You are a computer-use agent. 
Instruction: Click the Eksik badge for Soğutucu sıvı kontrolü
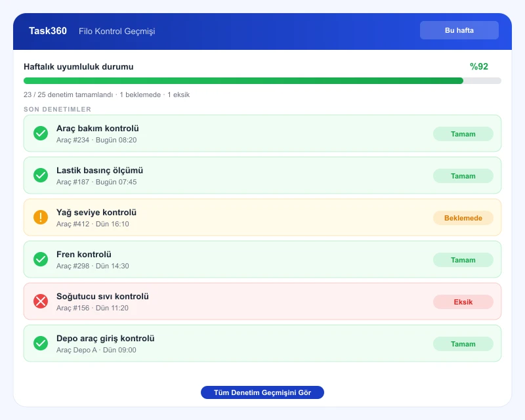[463, 302]
